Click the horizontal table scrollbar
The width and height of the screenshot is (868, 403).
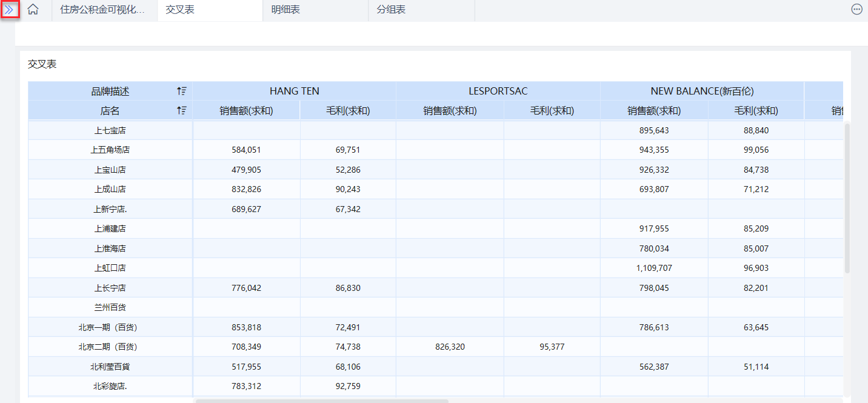[321, 401]
